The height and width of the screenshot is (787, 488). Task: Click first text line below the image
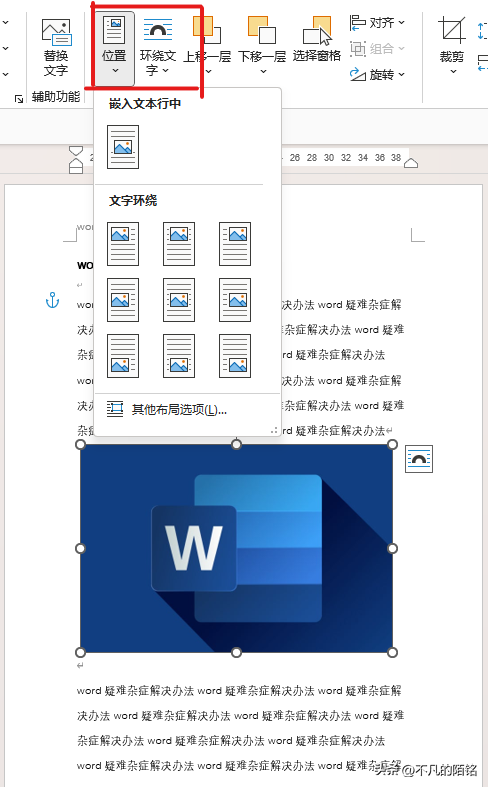click(239, 691)
